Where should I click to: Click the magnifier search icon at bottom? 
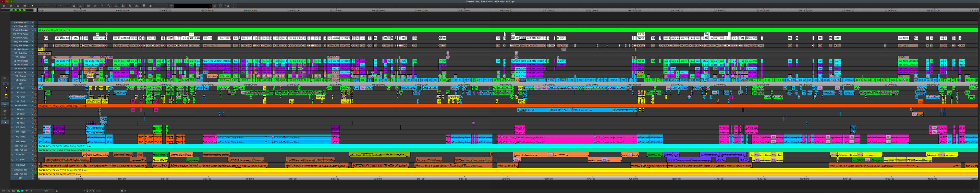(57, 191)
